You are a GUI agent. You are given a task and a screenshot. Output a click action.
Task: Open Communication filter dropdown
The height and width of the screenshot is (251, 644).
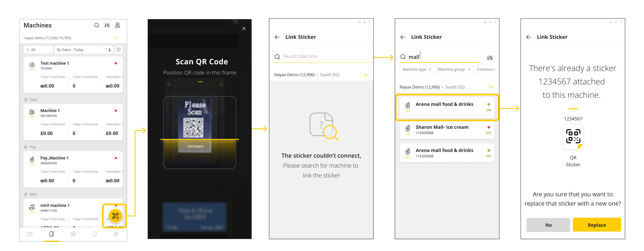pyautogui.click(x=487, y=69)
